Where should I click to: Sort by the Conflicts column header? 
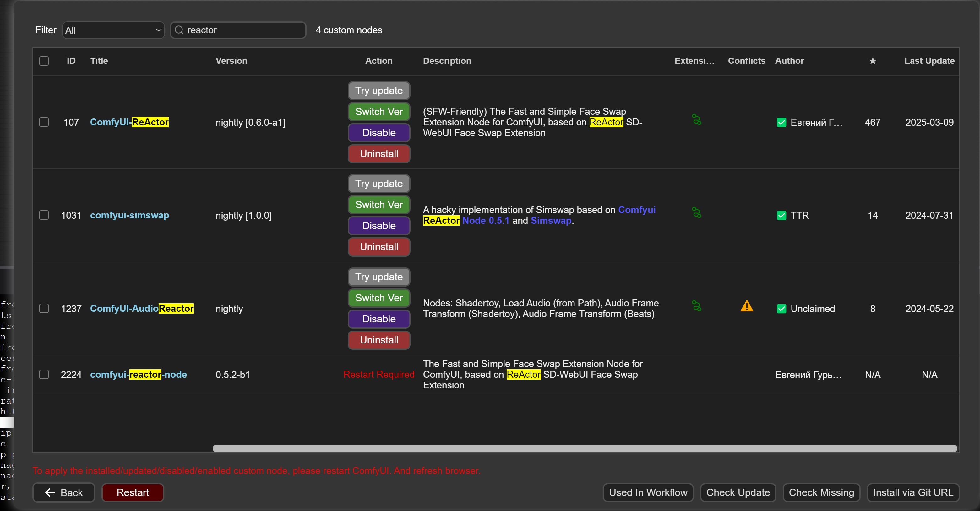pos(746,61)
